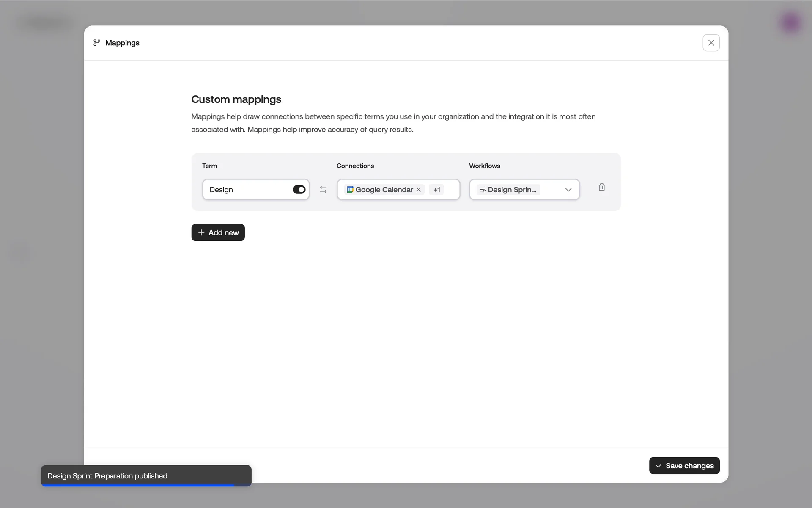Remove the Google Calendar connection chip

pos(419,190)
